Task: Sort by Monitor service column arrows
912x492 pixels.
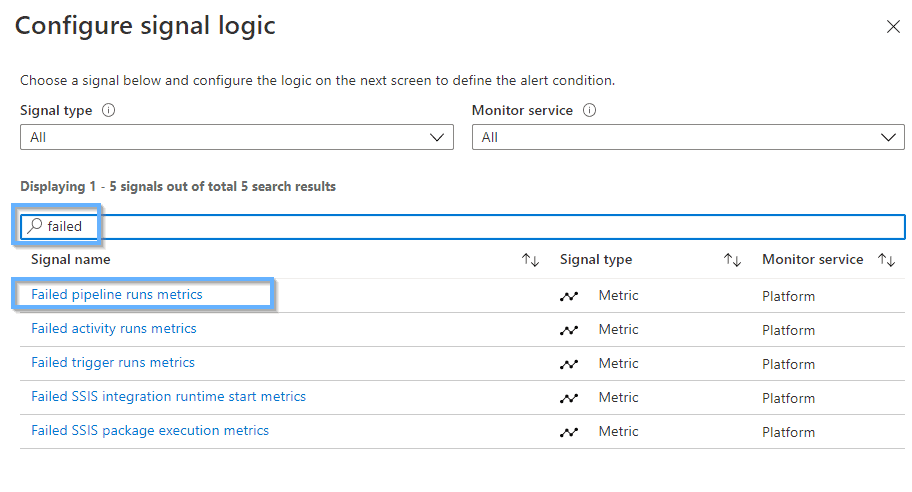Action: pyautogui.click(x=886, y=260)
